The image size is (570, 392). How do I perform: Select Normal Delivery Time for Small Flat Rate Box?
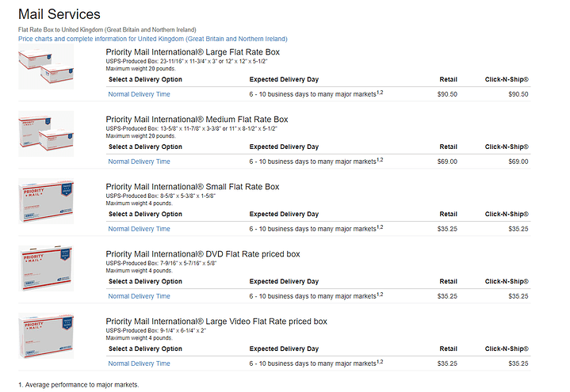coord(139,229)
